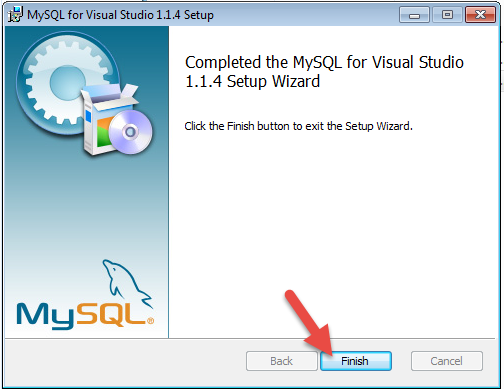The width and height of the screenshot is (504, 389).
Task: Maximize the setup wizard window
Action: (447, 15)
